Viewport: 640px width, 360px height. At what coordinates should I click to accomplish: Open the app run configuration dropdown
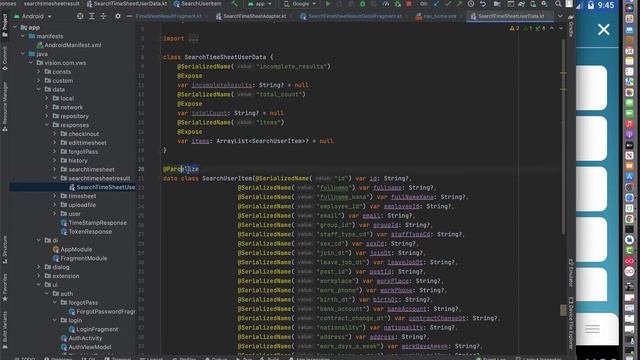(260, 4)
